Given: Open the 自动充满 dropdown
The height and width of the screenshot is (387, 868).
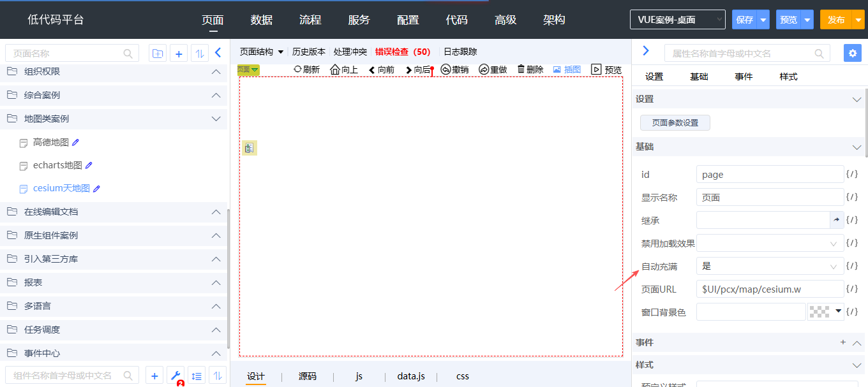Looking at the screenshot, I should [x=770, y=267].
